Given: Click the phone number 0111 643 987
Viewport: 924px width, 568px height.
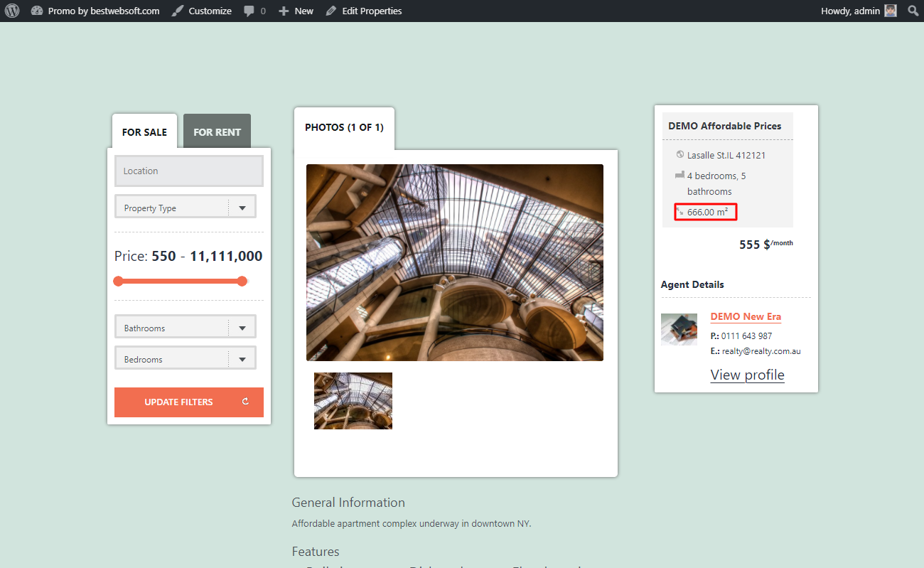Looking at the screenshot, I should pos(745,336).
